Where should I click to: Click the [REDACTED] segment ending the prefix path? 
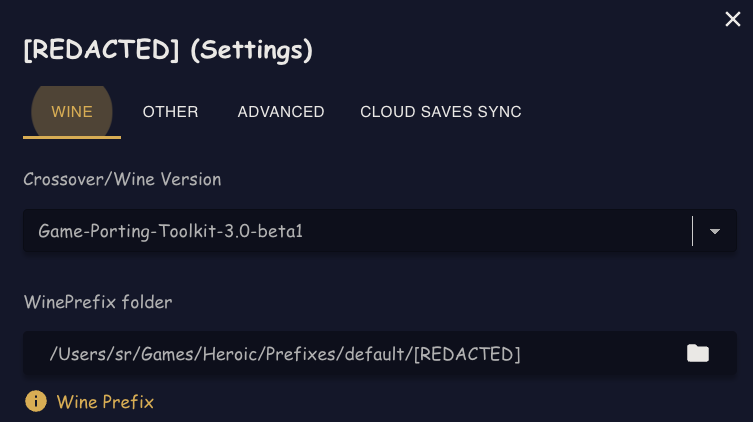(467, 354)
